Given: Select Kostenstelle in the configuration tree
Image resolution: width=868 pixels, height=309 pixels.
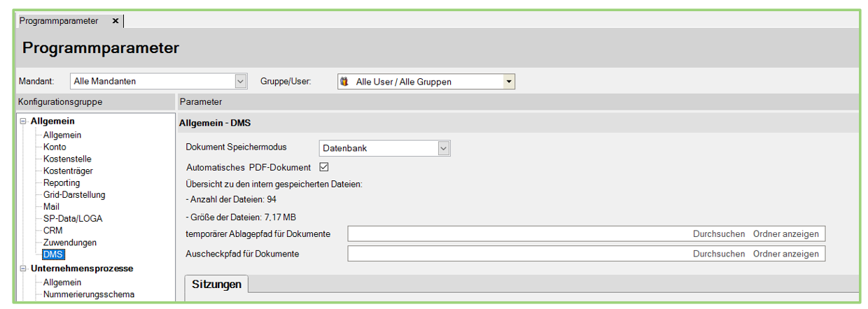Looking at the screenshot, I should coord(67,159).
